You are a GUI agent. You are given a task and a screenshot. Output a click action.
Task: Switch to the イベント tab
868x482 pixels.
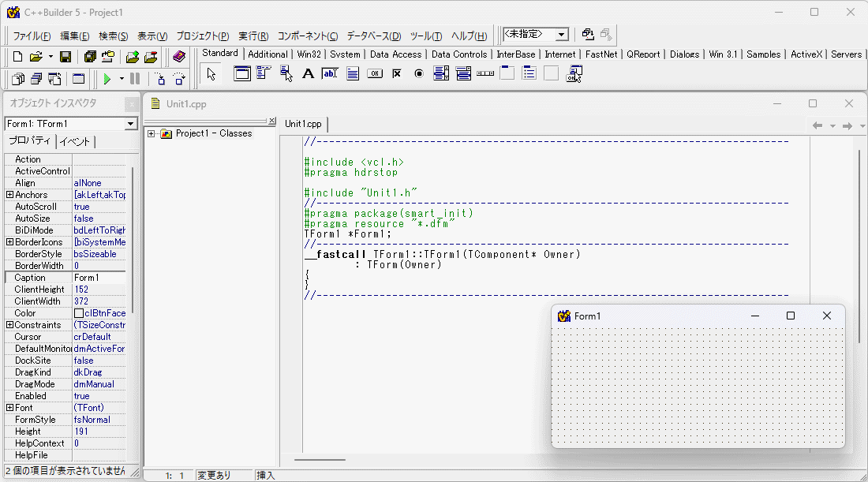point(75,142)
